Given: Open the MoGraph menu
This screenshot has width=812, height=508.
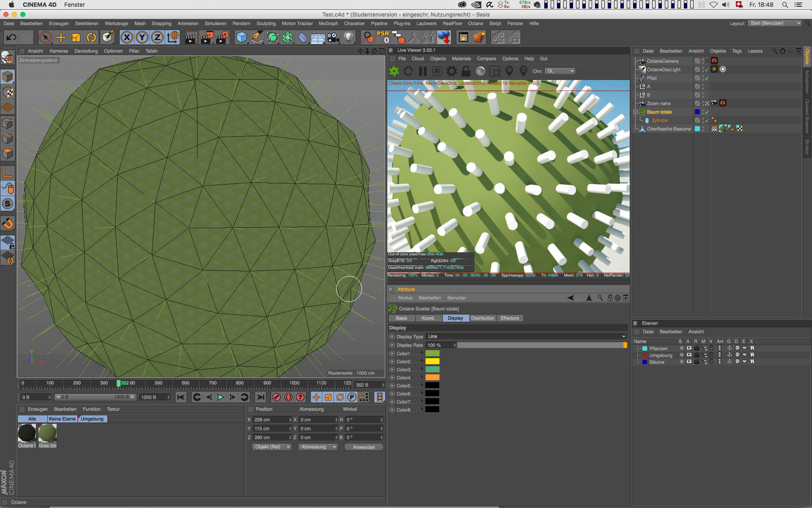Looking at the screenshot, I should [328, 24].
